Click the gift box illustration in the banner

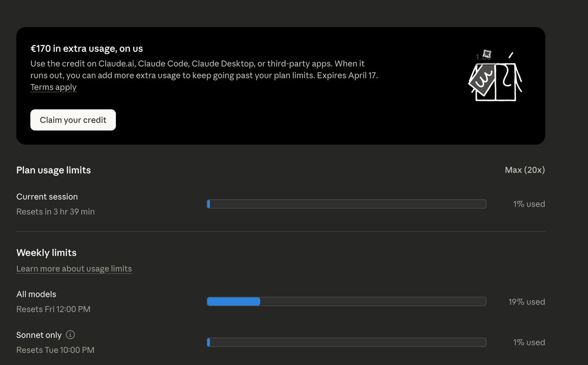[495, 76]
